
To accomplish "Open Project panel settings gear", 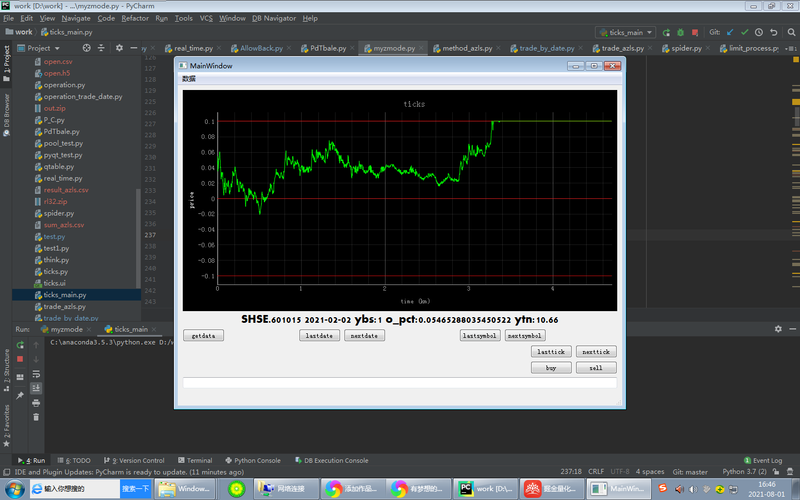I will point(119,48).
